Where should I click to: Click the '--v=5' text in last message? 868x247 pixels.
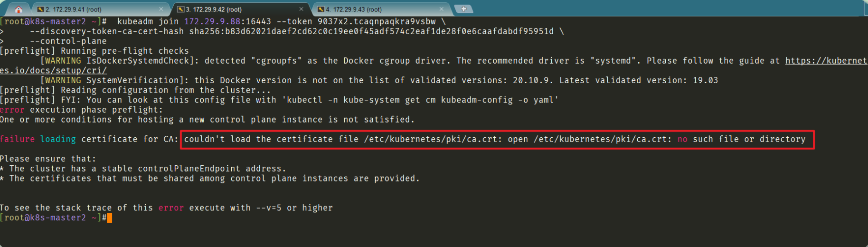(268, 208)
